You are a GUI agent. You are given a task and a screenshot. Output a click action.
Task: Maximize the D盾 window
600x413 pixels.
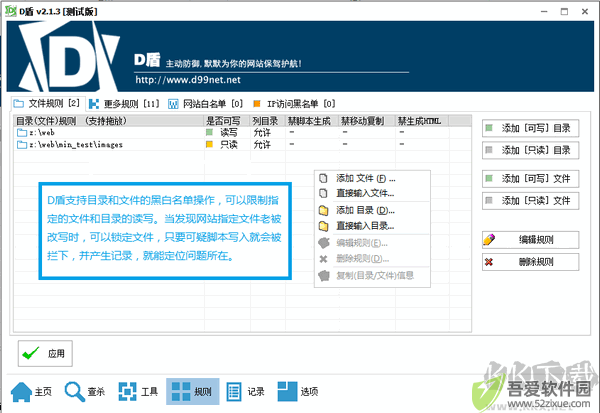pos(564,11)
